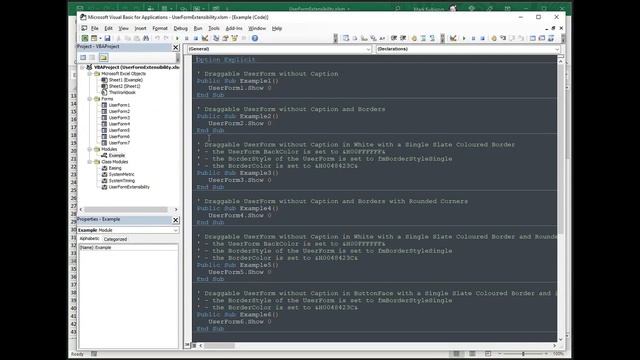Toggle Folders in the Project pane
This screenshot has height=360, width=640.
pyautogui.click(x=103, y=58)
